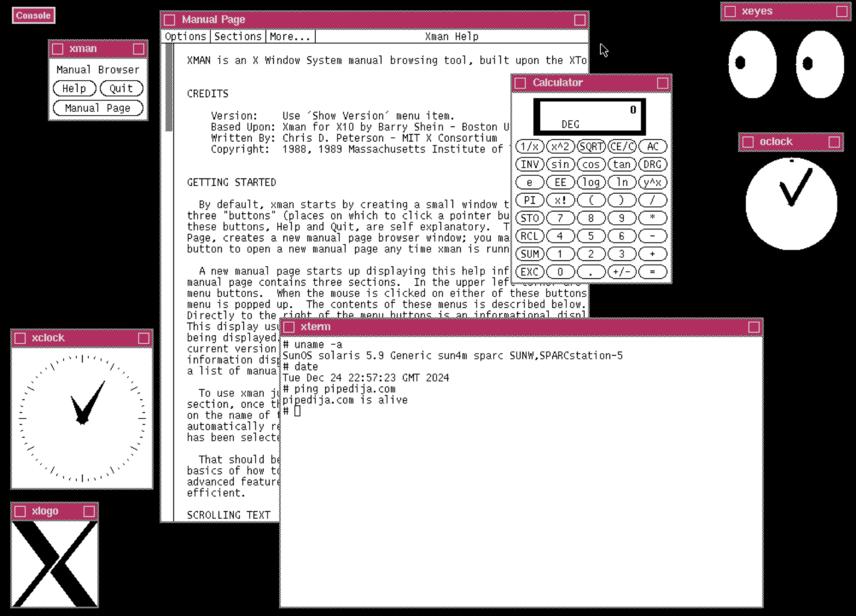The image size is (856, 616).
Task: Click the square root SQRT calculator key
Action: click(591, 146)
